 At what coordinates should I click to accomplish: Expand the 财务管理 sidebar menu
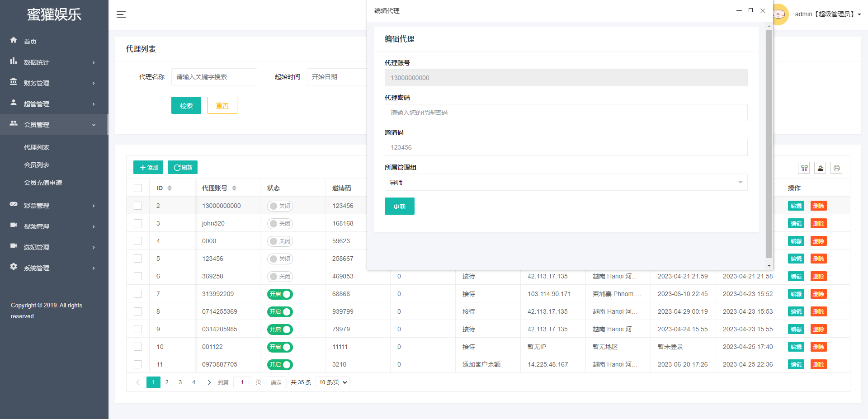coord(53,83)
